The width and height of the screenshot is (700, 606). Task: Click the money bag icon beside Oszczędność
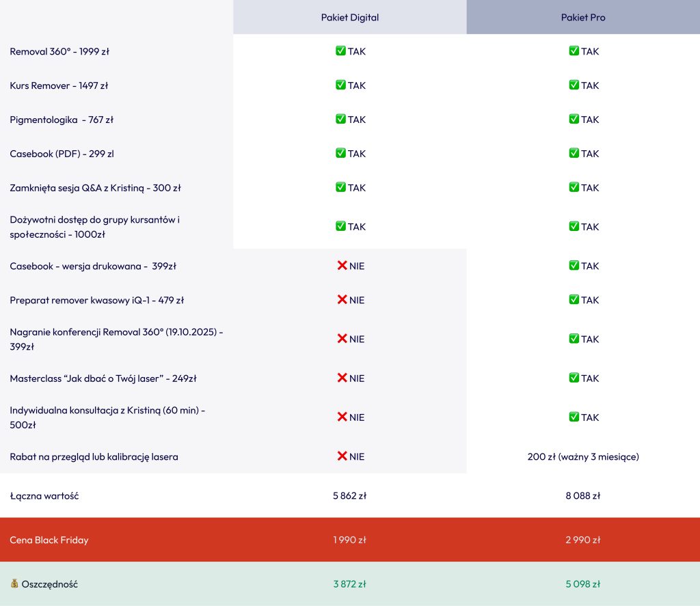14,584
